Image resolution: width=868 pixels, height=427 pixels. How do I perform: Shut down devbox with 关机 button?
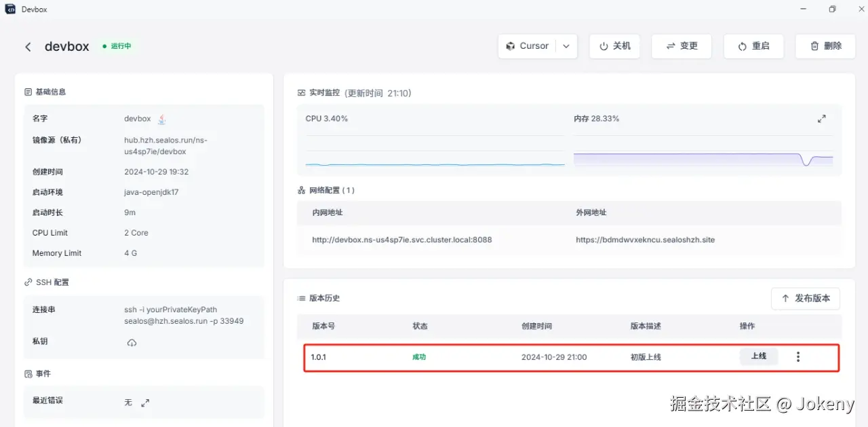tap(614, 46)
